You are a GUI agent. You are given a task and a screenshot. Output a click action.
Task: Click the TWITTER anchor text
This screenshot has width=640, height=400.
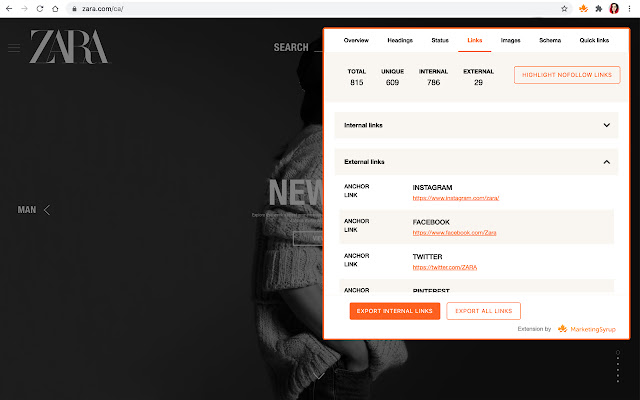click(427, 257)
